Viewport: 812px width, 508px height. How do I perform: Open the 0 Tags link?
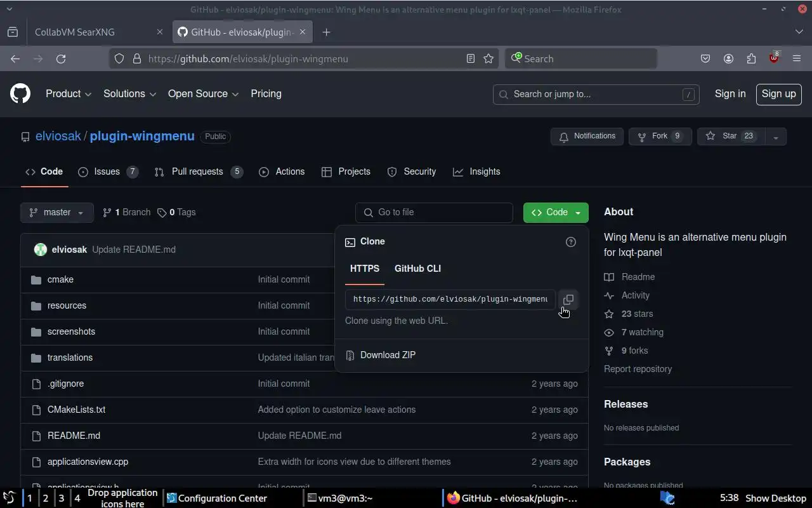tap(176, 212)
